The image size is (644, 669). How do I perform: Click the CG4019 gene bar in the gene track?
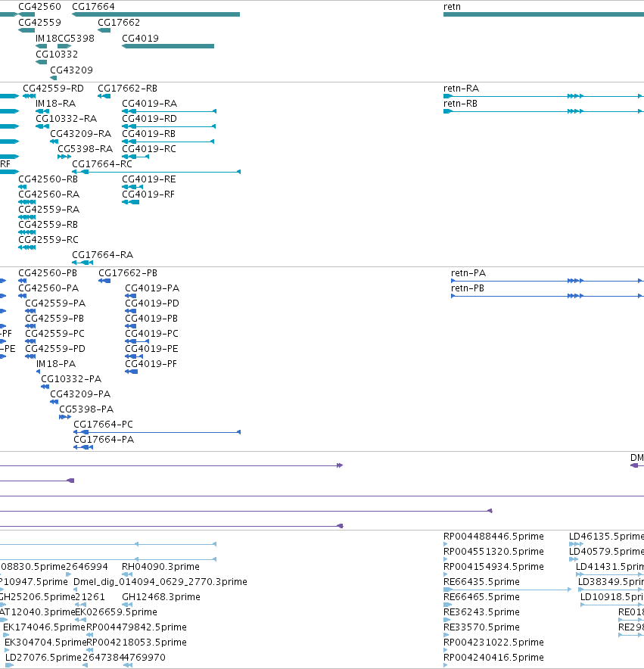pyautogui.click(x=168, y=46)
